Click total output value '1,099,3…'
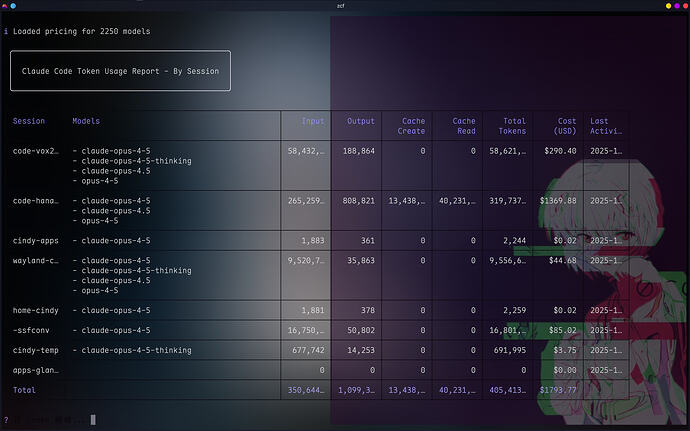The width and height of the screenshot is (690, 431). [356, 390]
